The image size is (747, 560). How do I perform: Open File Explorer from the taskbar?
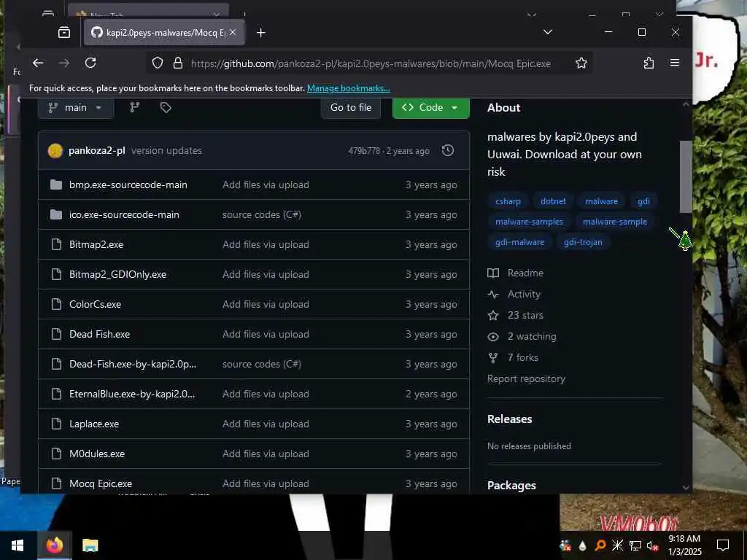point(90,545)
